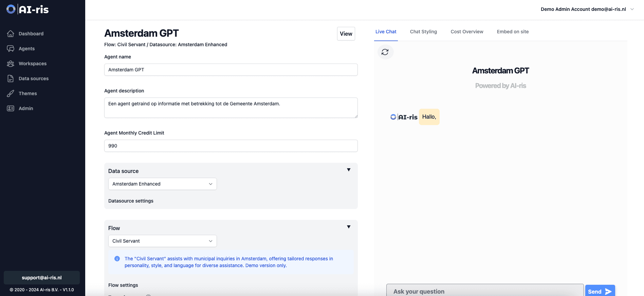
Task: Open the Demo Admin Account menu
Action: pyautogui.click(x=587, y=9)
